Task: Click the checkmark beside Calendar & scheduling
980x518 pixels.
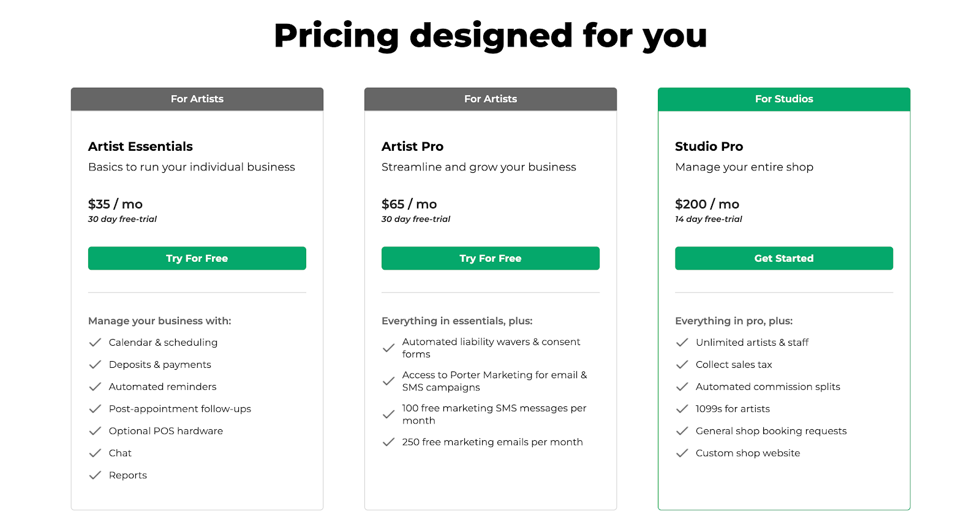Action: coord(96,342)
